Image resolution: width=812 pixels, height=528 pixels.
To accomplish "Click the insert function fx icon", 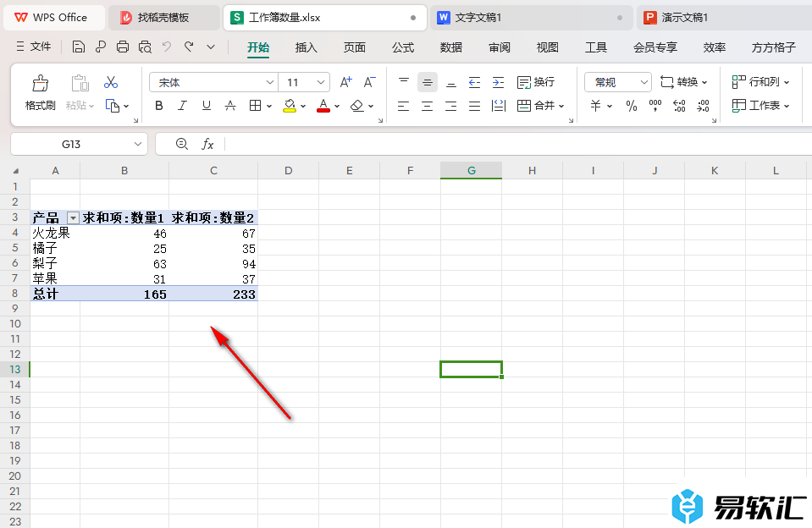I will pos(207,144).
